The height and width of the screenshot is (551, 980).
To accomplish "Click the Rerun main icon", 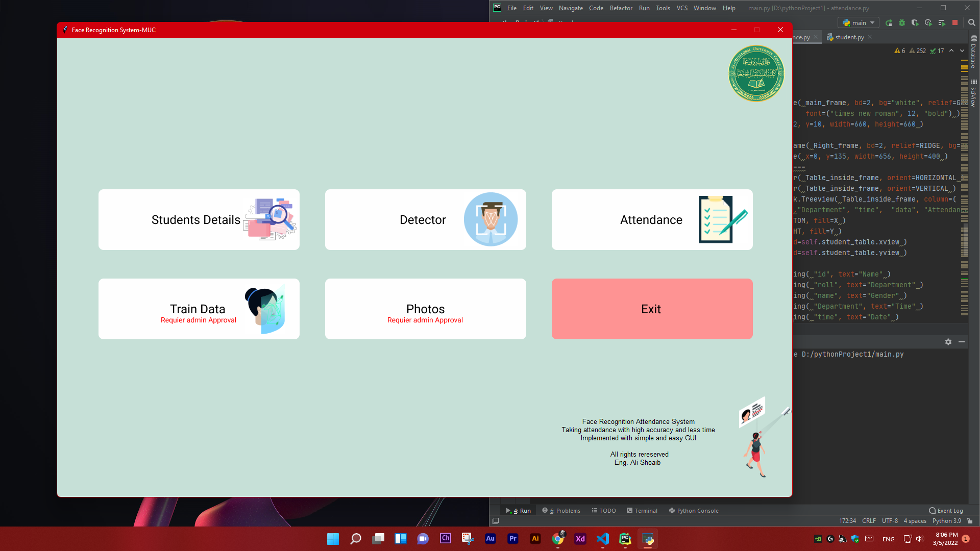I will click(x=889, y=23).
